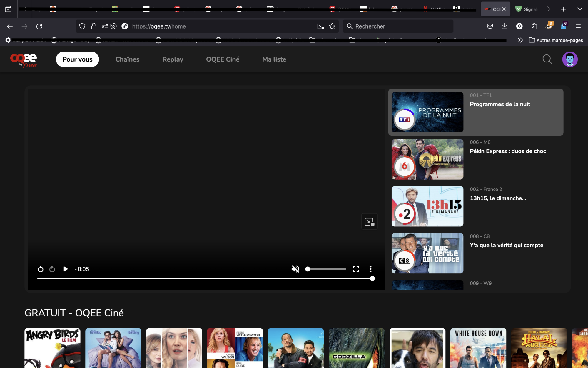Click the OQEE by Free logo
The image size is (588, 368).
click(x=23, y=60)
